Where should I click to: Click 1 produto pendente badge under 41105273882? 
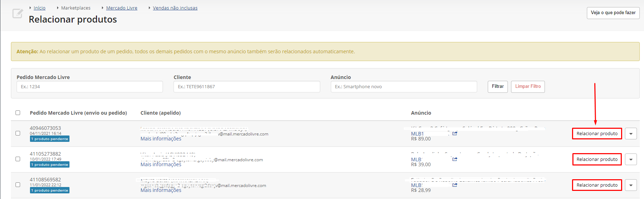(x=50, y=165)
